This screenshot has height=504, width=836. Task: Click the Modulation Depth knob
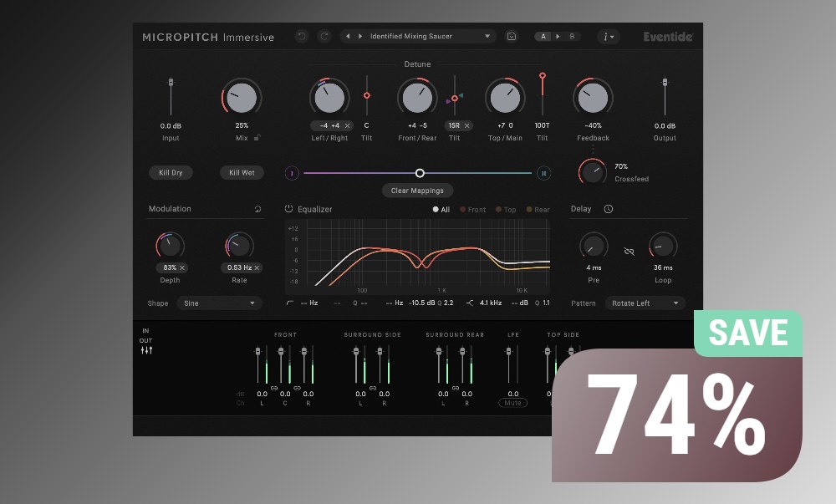click(x=170, y=246)
